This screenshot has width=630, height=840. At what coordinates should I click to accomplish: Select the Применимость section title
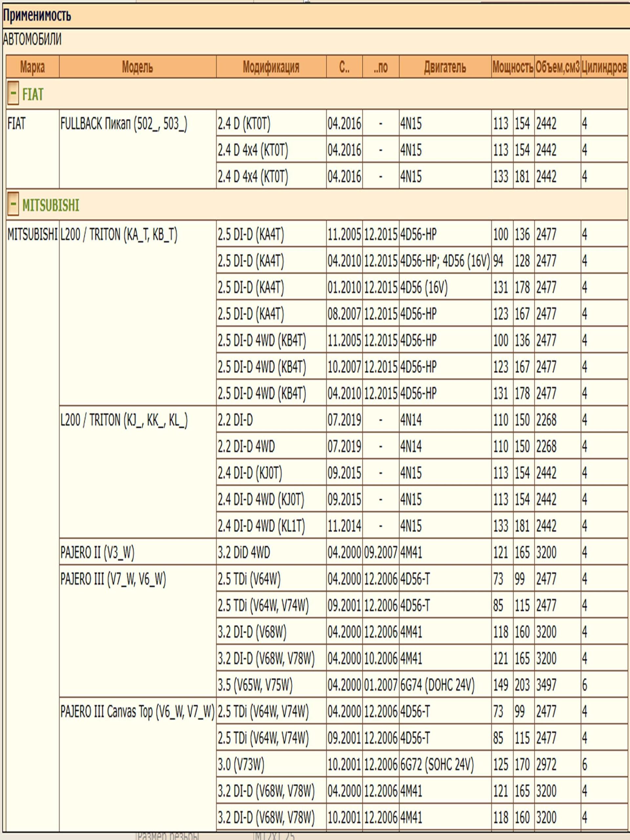37,15
